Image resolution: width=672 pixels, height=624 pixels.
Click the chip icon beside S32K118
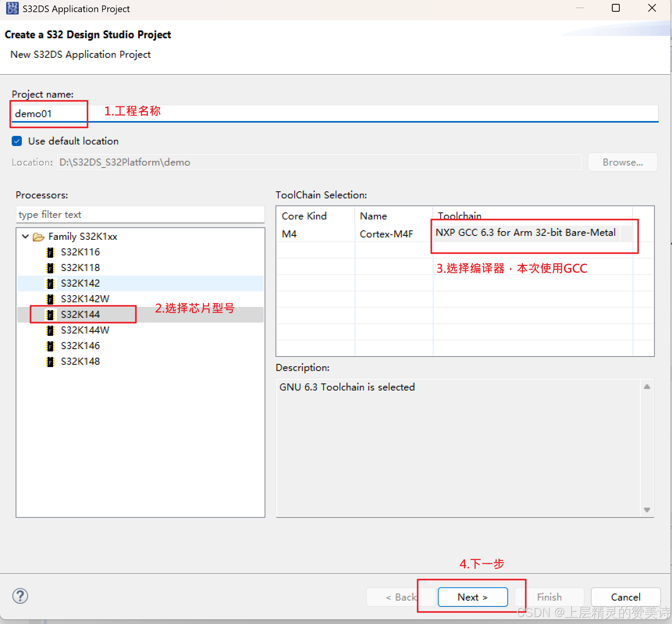50,268
